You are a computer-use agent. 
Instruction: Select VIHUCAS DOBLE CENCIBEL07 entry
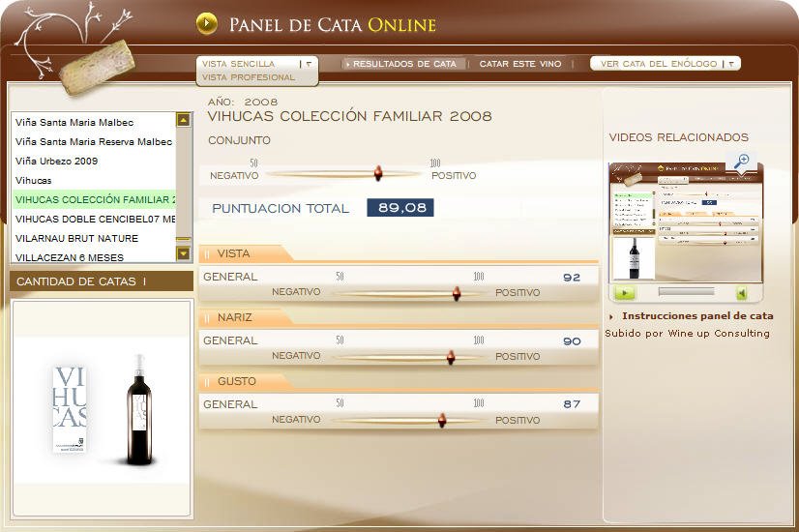pyautogui.click(x=94, y=220)
